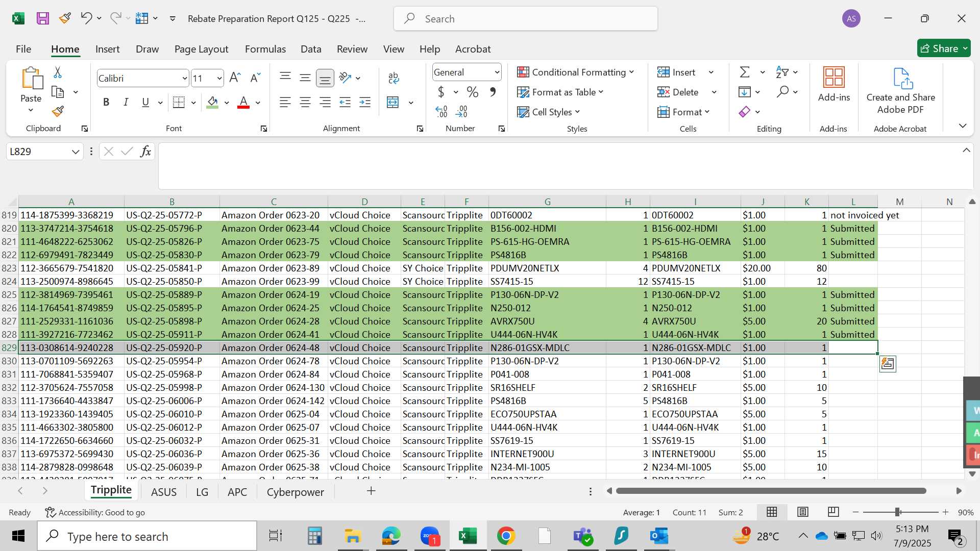Switch to the Data ribbon tab
980x551 pixels.
click(311, 49)
